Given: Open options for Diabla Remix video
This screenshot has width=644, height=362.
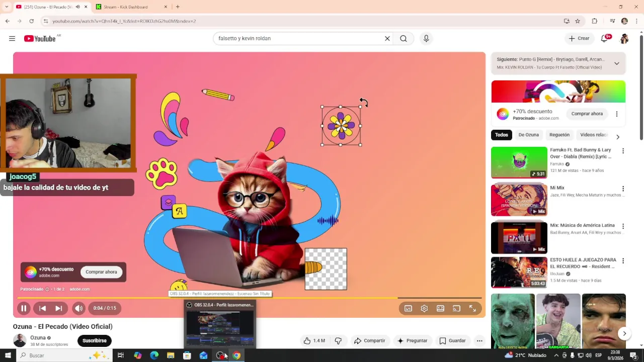Looking at the screenshot, I should pos(623,151).
